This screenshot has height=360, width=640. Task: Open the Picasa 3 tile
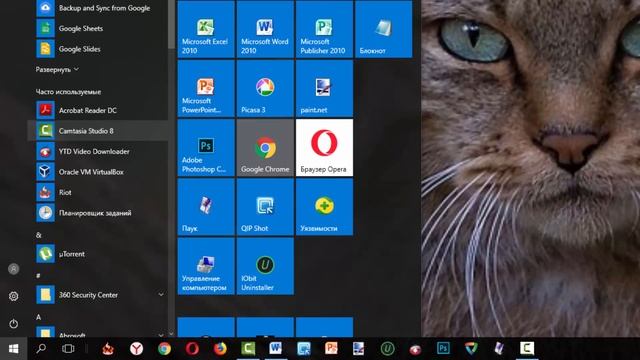pos(265,89)
